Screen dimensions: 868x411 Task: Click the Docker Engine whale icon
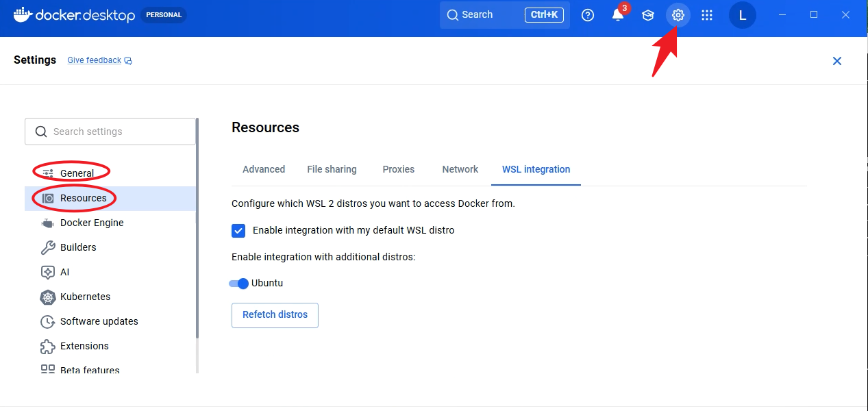point(48,223)
